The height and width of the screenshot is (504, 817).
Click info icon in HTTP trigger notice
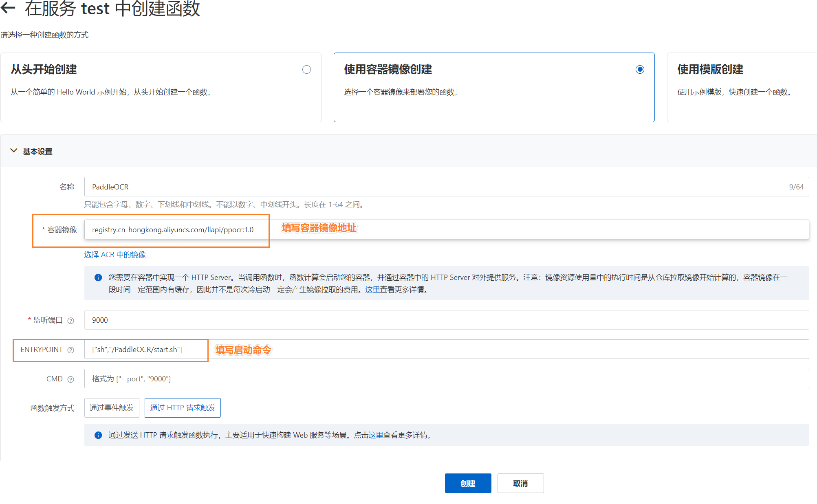(98, 435)
